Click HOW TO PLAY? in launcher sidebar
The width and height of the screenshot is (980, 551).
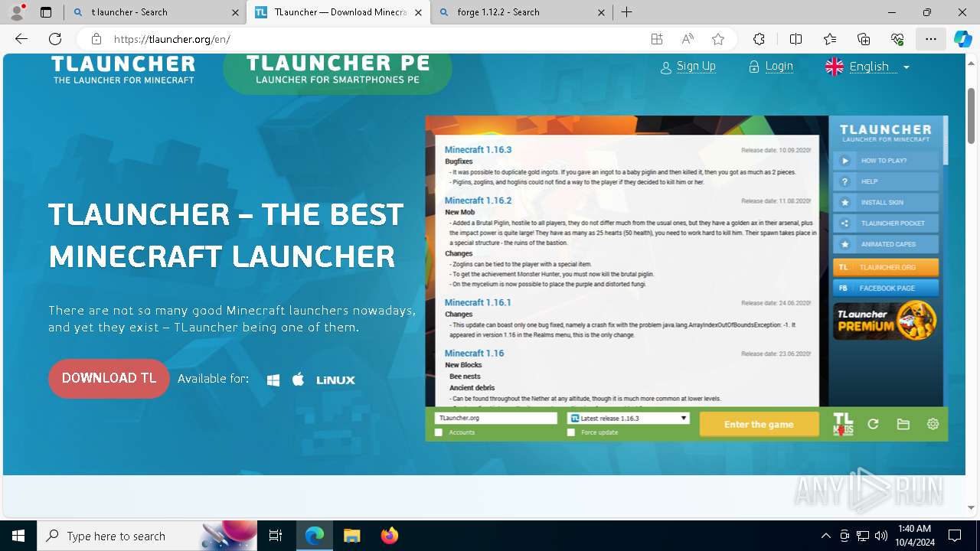point(886,161)
